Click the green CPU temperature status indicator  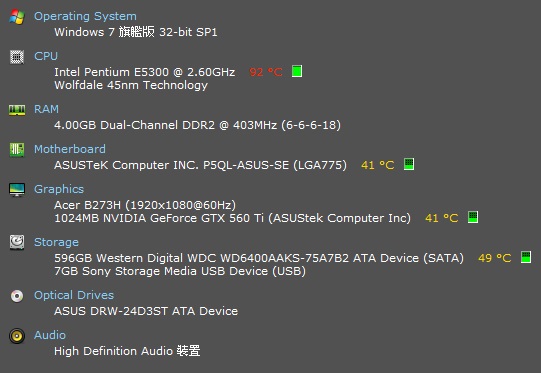(x=297, y=71)
